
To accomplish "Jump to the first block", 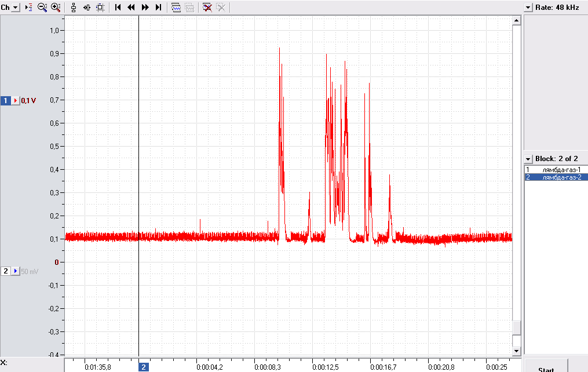I will pos(118,7).
